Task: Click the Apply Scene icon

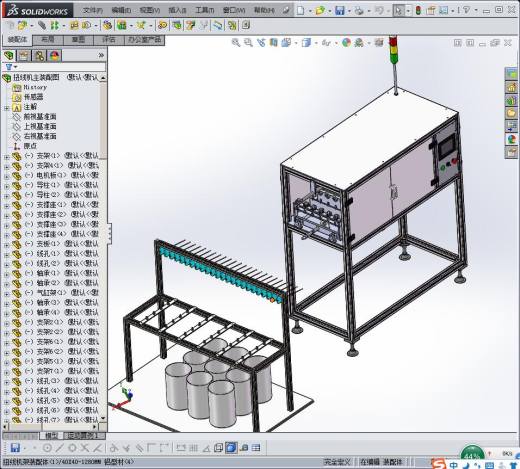Action: point(359,42)
